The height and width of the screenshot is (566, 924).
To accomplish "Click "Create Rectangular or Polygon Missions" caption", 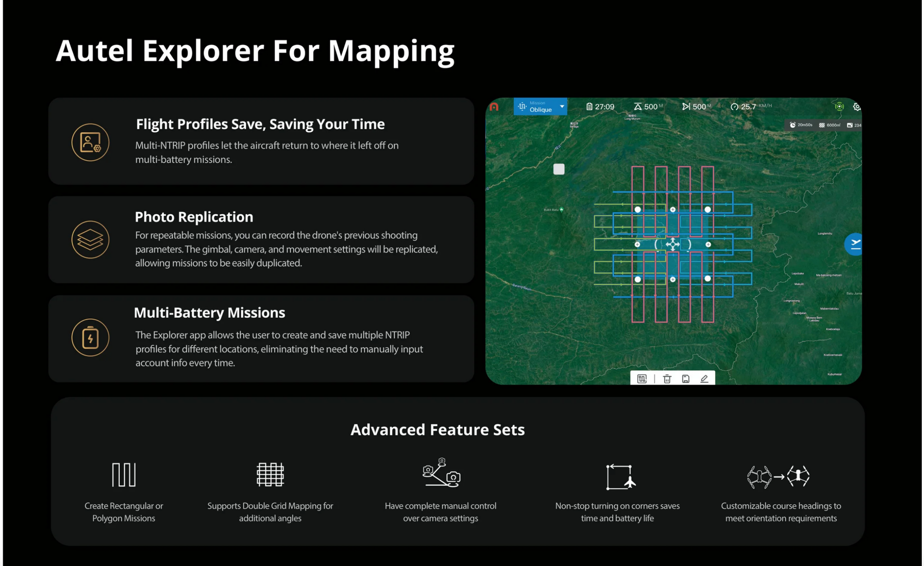I will (124, 512).
